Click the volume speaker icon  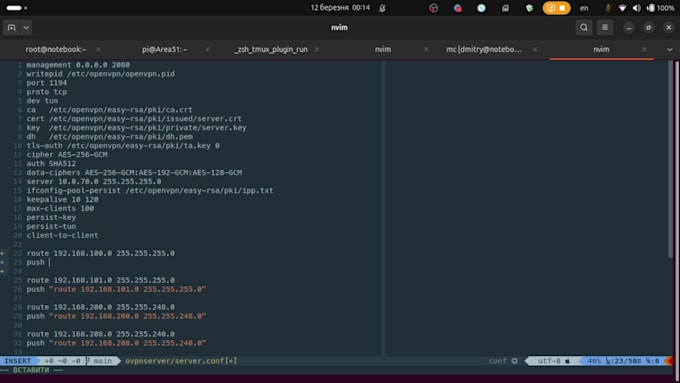636,8
